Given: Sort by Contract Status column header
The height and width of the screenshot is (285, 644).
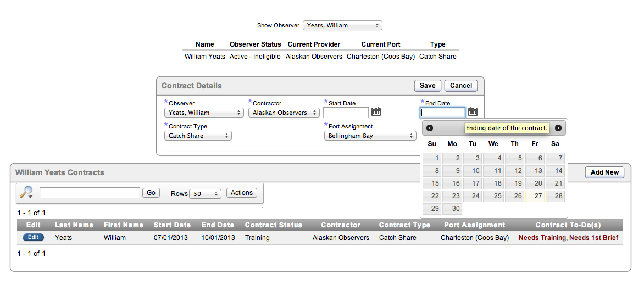Looking at the screenshot, I should (x=273, y=225).
